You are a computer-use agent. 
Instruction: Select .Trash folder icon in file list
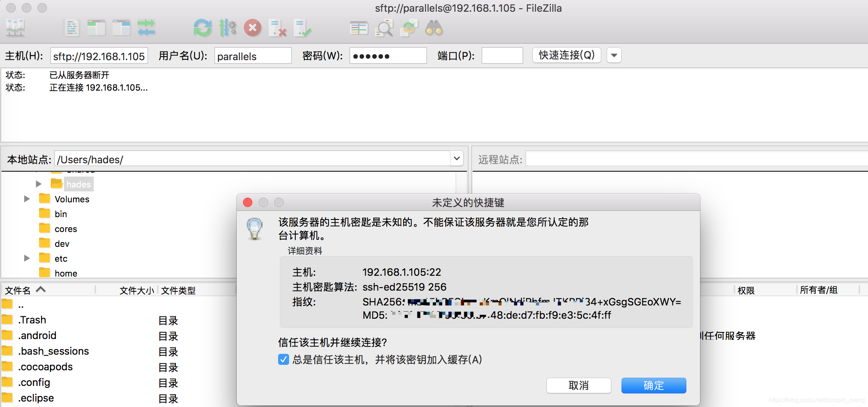(7, 320)
